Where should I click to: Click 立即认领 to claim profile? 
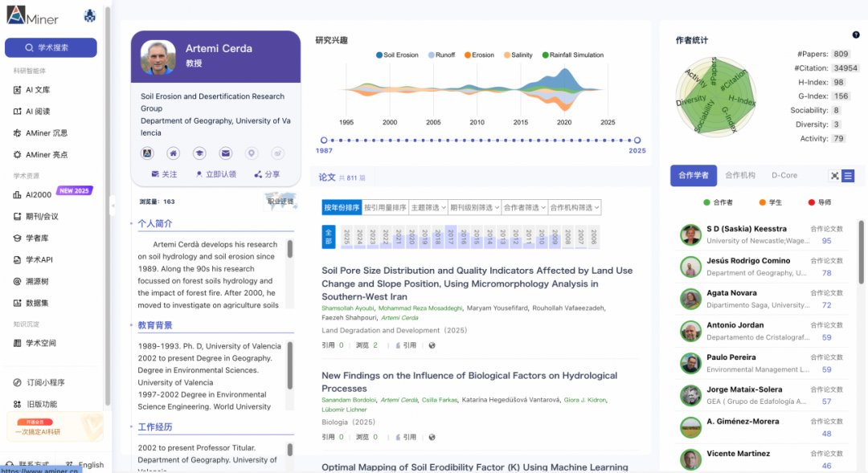[x=216, y=174]
